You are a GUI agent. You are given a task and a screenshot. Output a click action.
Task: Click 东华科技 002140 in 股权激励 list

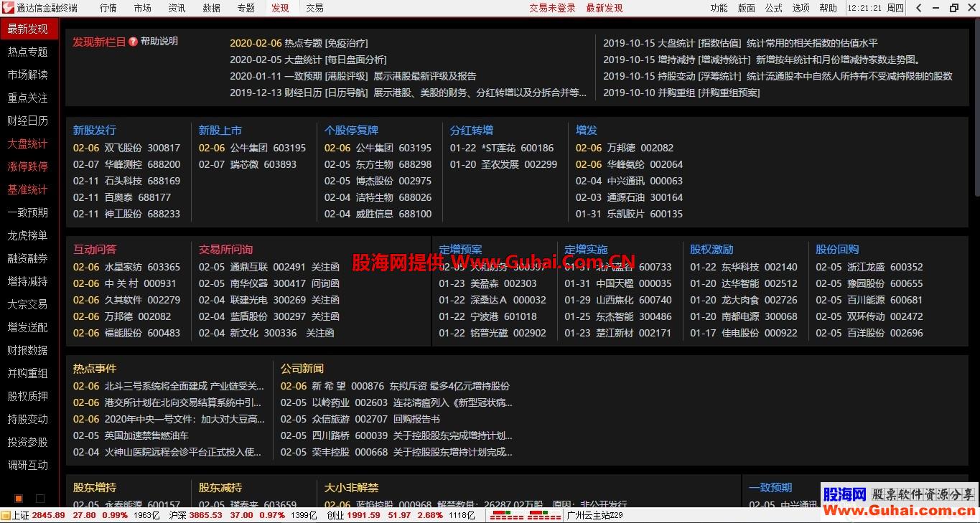pyautogui.click(x=744, y=267)
